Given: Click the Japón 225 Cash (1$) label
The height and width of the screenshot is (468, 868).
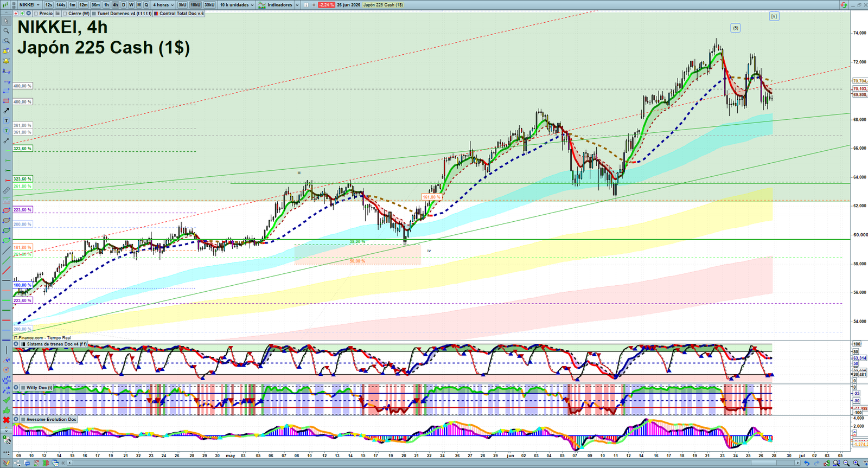Looking at the screenshot, I should point(383,5).
